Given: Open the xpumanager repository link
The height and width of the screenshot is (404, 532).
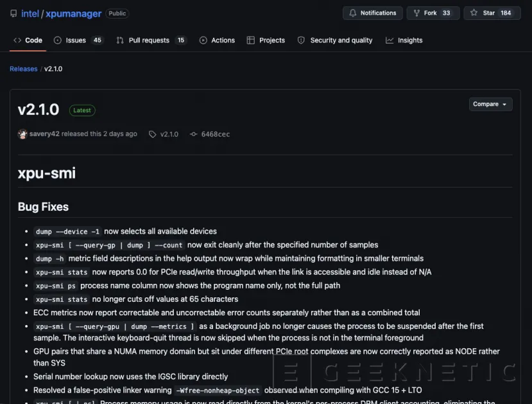Looking at the screenshot, I should 73,13.
